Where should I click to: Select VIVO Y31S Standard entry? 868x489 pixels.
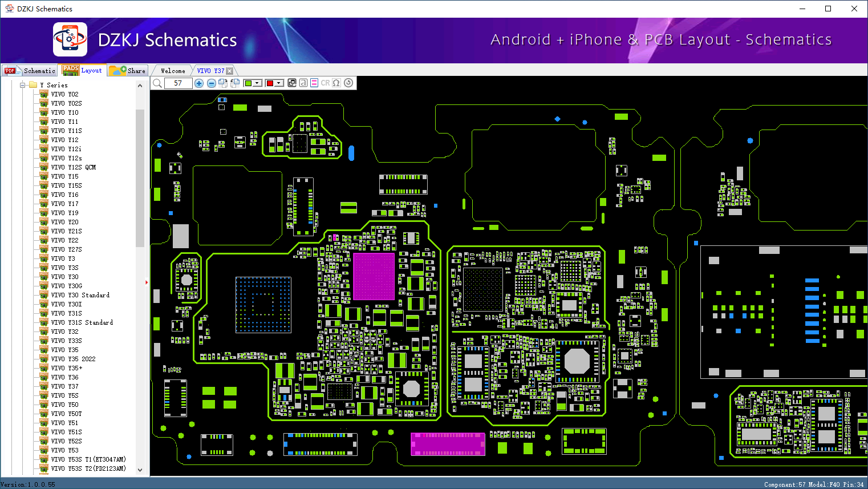[x=82, y=322]
